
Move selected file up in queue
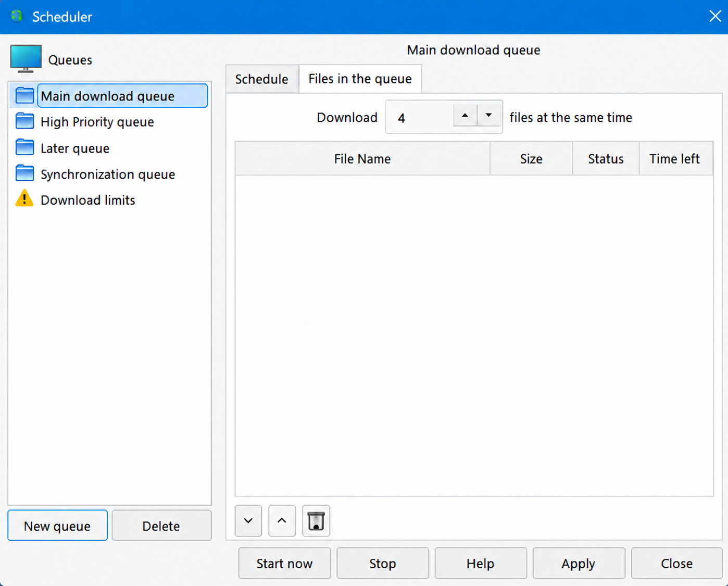(x=282, y=521)
